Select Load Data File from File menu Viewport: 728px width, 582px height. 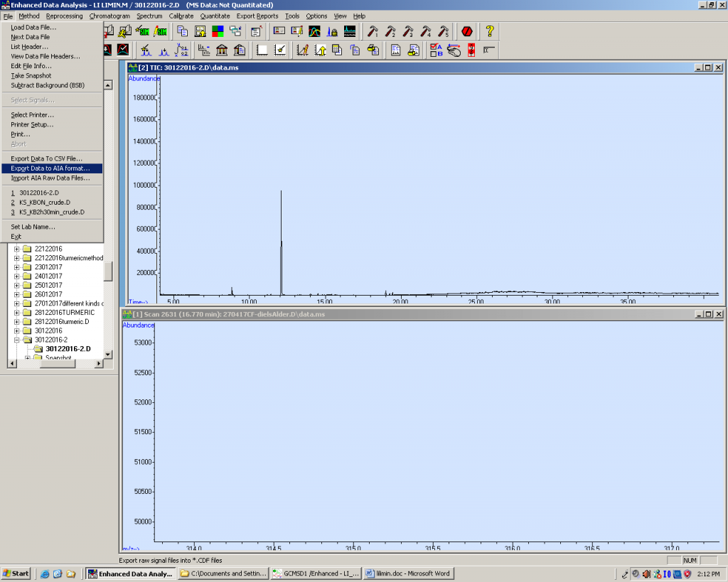point(33,27)
